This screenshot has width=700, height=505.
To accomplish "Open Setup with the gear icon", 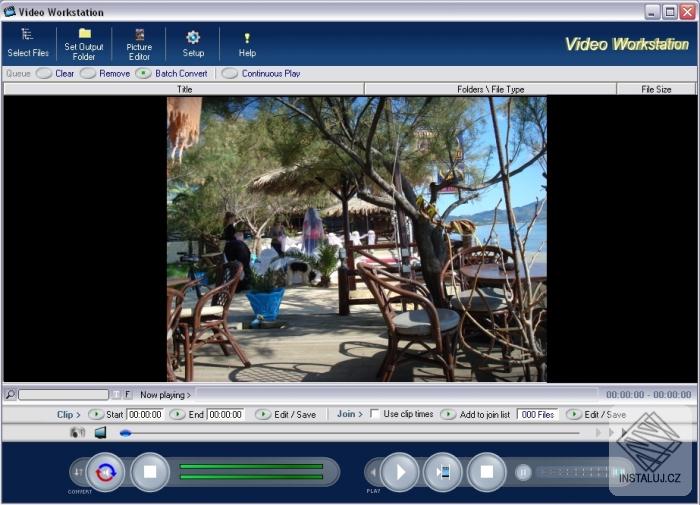I will pos(193,44).
